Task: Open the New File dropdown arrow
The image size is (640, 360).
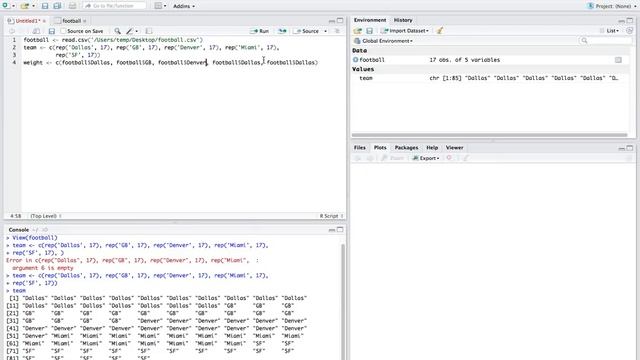Action: pos(13,6)
